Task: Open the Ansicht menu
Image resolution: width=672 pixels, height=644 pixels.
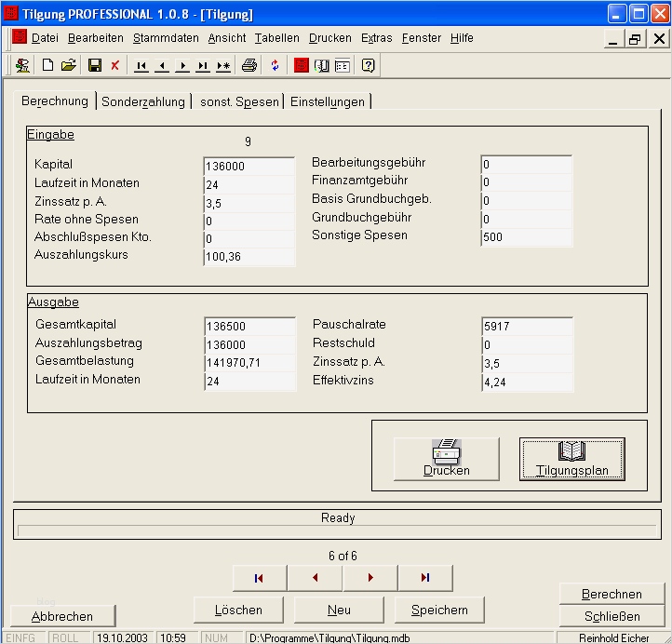Action: (227, 38)
